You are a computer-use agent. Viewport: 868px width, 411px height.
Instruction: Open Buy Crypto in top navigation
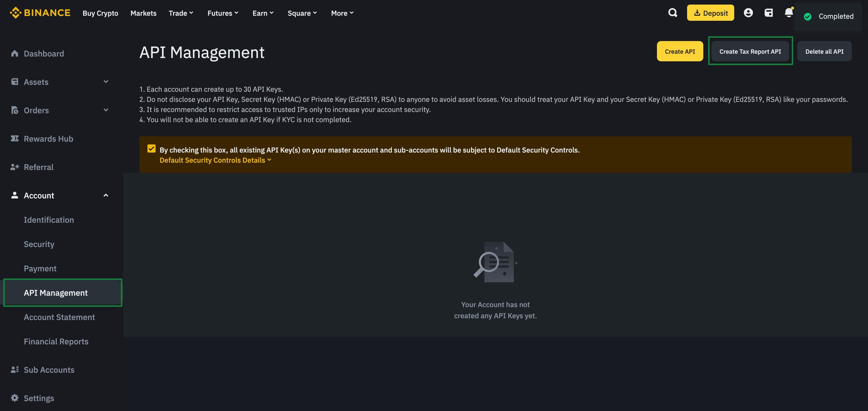(x=100, y=13)
